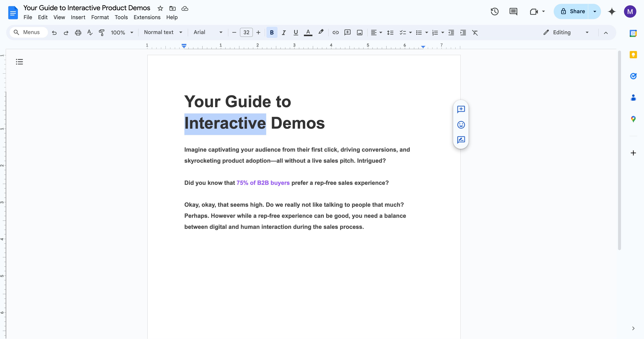Toggle underline formatting
Image resolution: width=644 pixels, height=339 pixels.
[296, 33]
